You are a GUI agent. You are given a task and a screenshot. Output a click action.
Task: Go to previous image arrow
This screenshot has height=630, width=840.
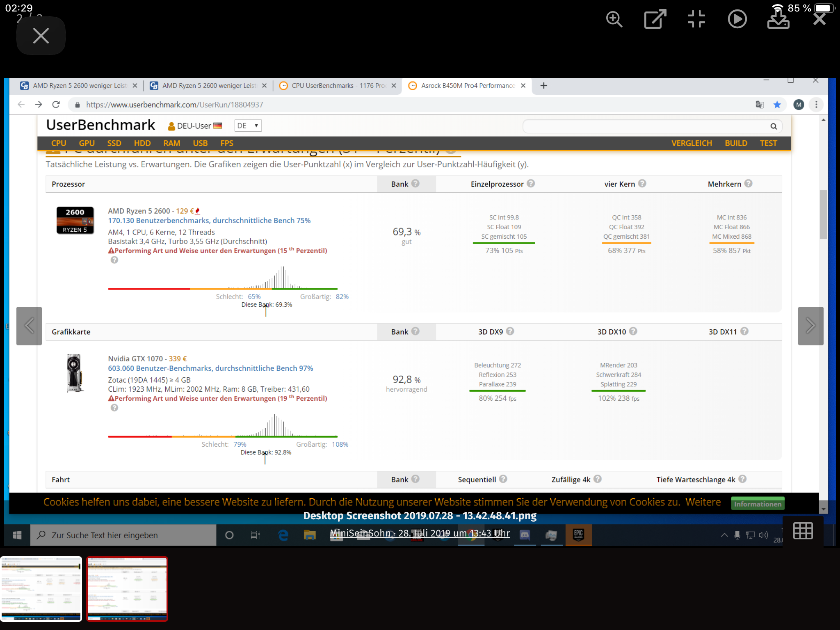click(29, 326)
